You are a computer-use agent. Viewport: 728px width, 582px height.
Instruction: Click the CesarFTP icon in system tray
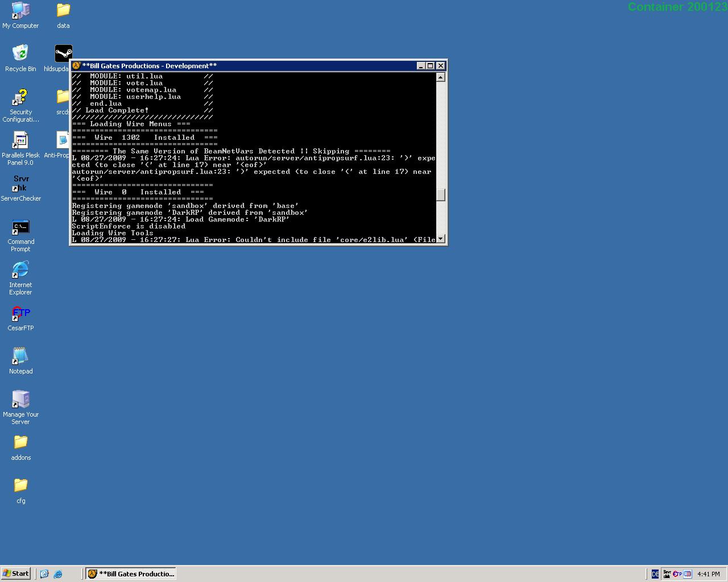[x=677, y=574]
